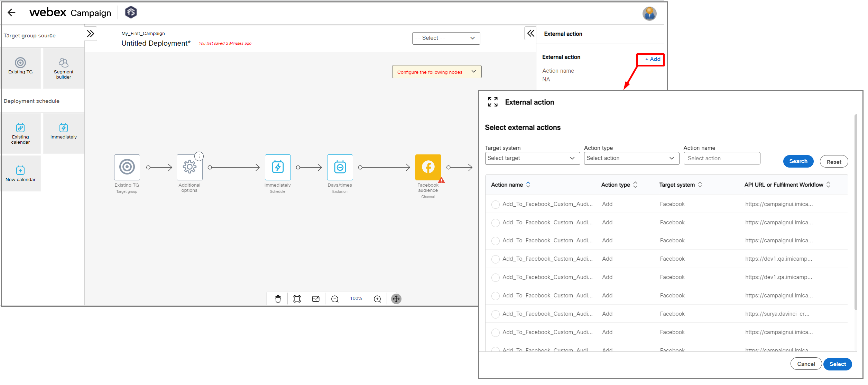Click the + Add link
Screen dimensions: 868x385
pyautogui.click(x=653, y=59)
